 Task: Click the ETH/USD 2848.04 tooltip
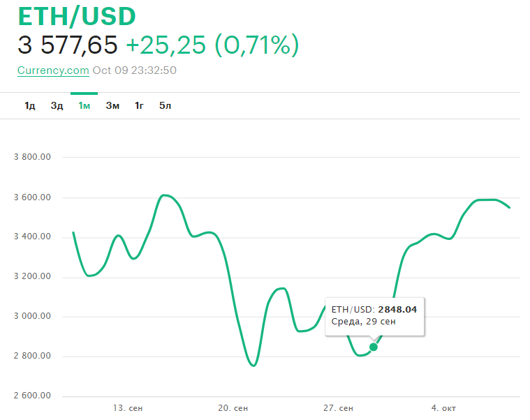(x=375, y=315)
